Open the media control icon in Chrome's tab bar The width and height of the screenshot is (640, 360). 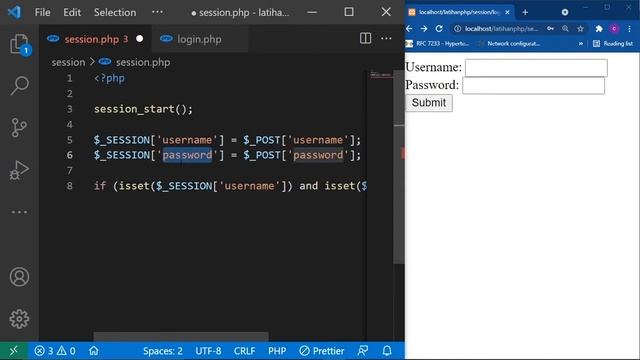pos(565,12)
